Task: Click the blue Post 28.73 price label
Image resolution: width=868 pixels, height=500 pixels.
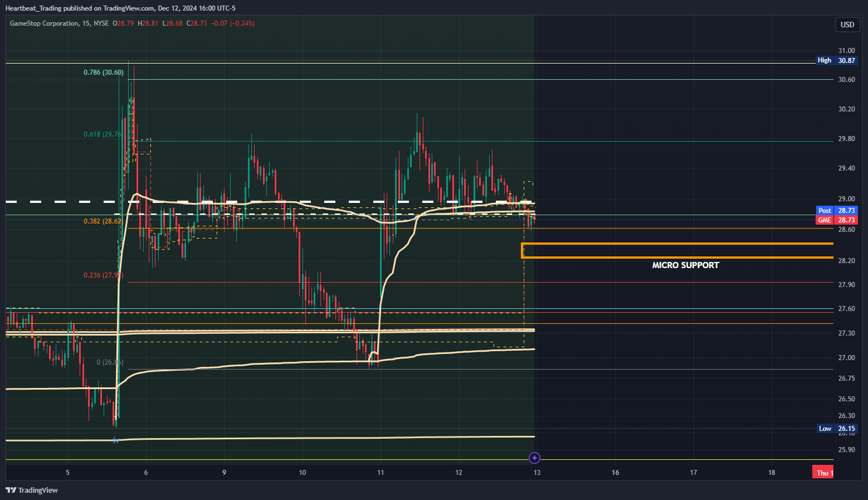Action: [x=837, y=210]
